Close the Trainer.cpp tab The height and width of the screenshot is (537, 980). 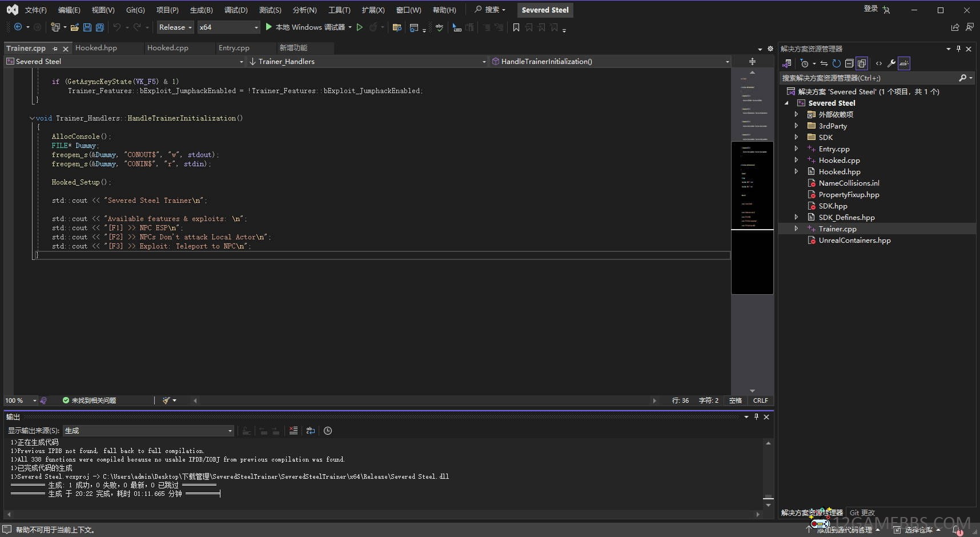pos(66,49)
